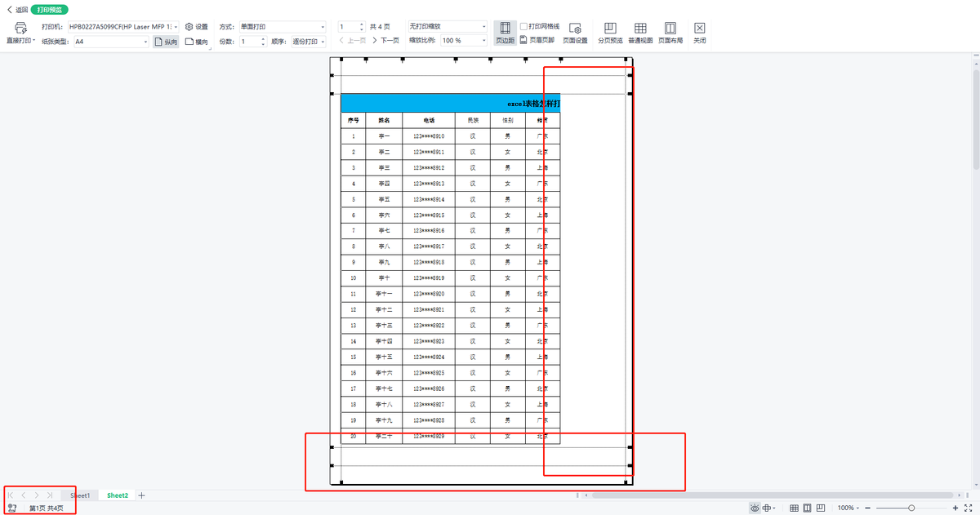Adjust the zoom slider handle
The height and width of the screenshot is (515, 980).
pos(912,508)
